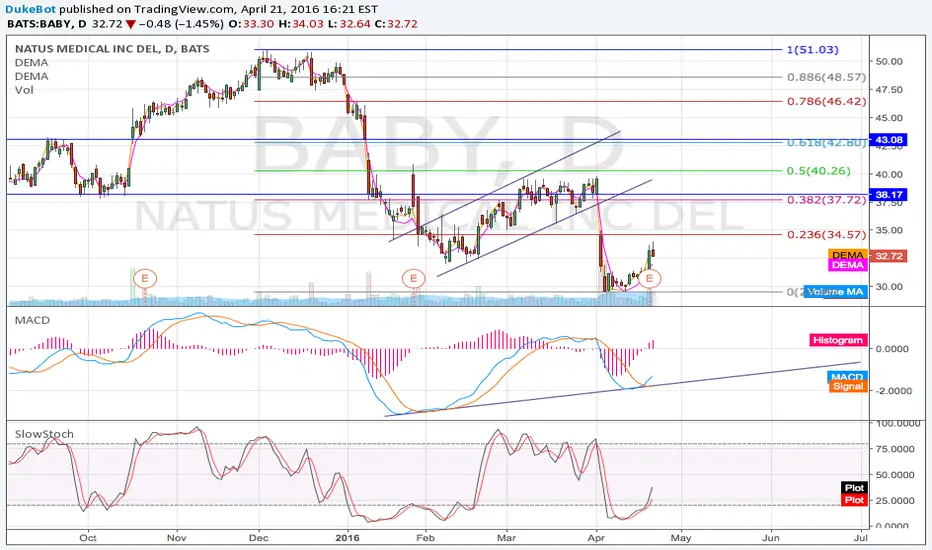932x550 pixels.
Task: Select the BATS:BABY, D symbol text
Action: tap(46, 24)
